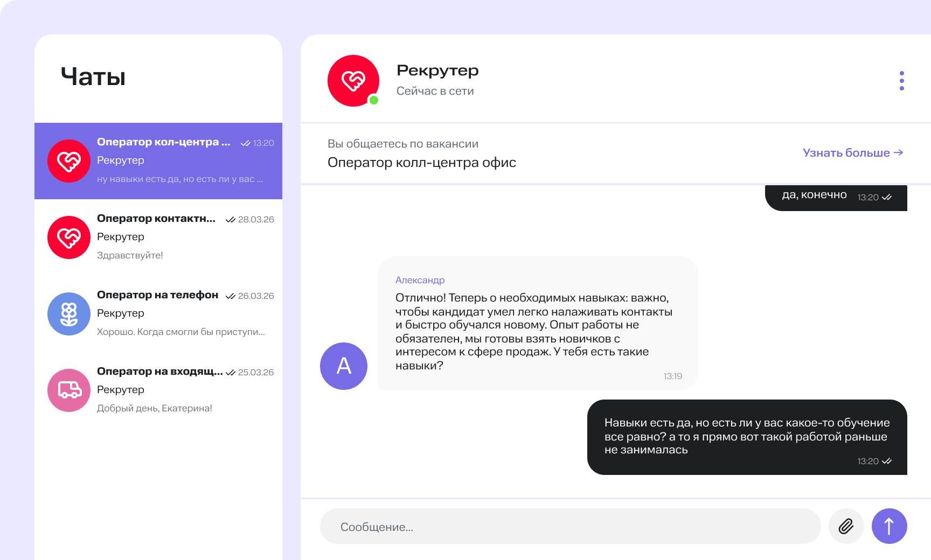Open the Оператор кол-центра chat
Screen dimensions: 931x560
[x=164, y=142]
